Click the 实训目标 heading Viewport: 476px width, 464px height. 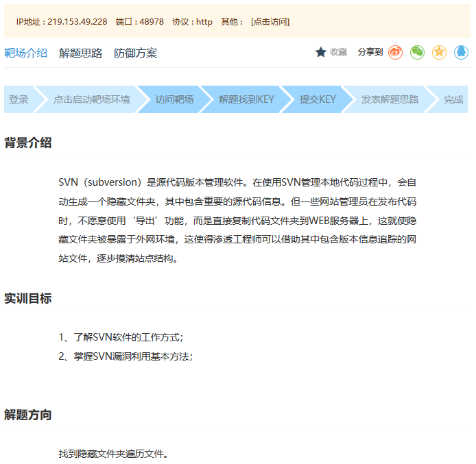click(x=28, y=298)
